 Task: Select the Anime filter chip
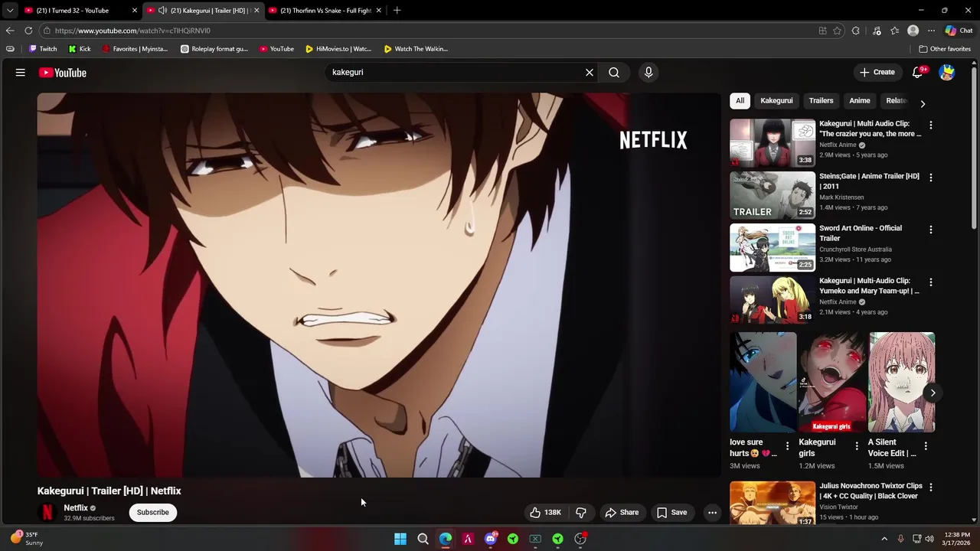tap(859, 100)
